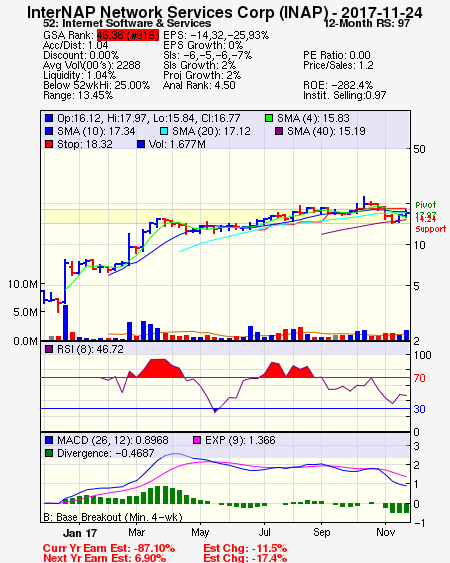The image size is (450, 563).
Task: Click the blue SMA (10) legend swatch
Action: [x=49, y=131]
